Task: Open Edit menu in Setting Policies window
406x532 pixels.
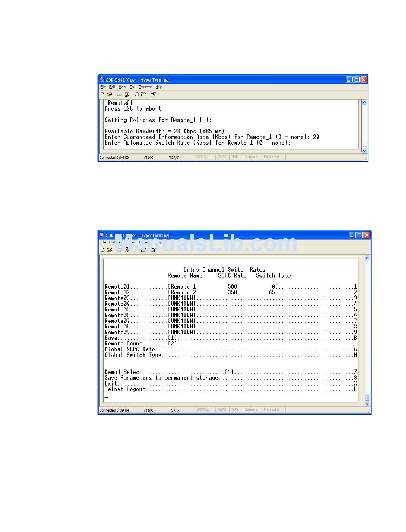Action: pos(112,87)
